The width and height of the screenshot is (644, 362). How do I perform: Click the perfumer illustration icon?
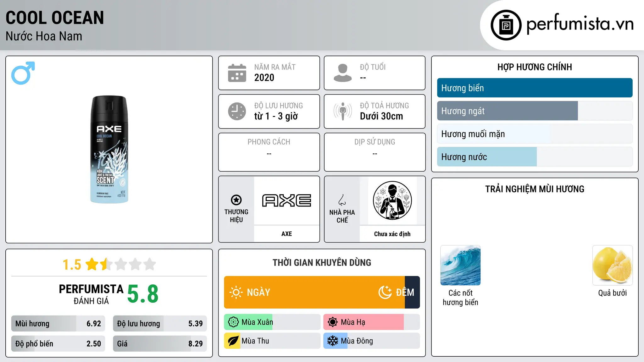pyautogui.click(x=392, y=200)
